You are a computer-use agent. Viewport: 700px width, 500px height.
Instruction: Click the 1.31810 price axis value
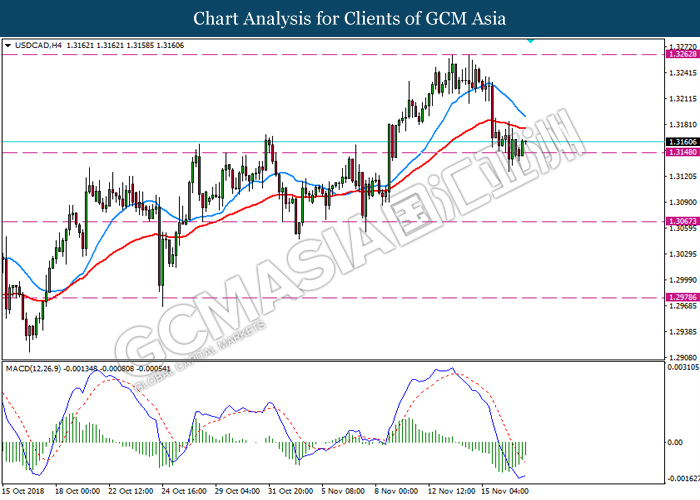coord(683,125)
